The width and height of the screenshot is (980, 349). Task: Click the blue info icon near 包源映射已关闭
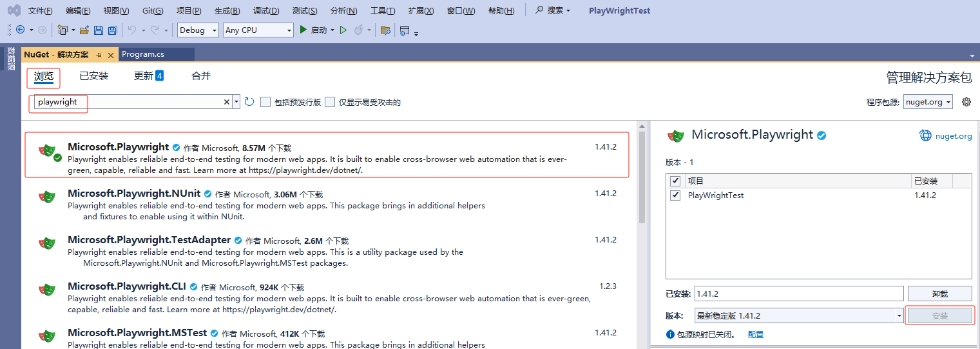tap(670, 335)
